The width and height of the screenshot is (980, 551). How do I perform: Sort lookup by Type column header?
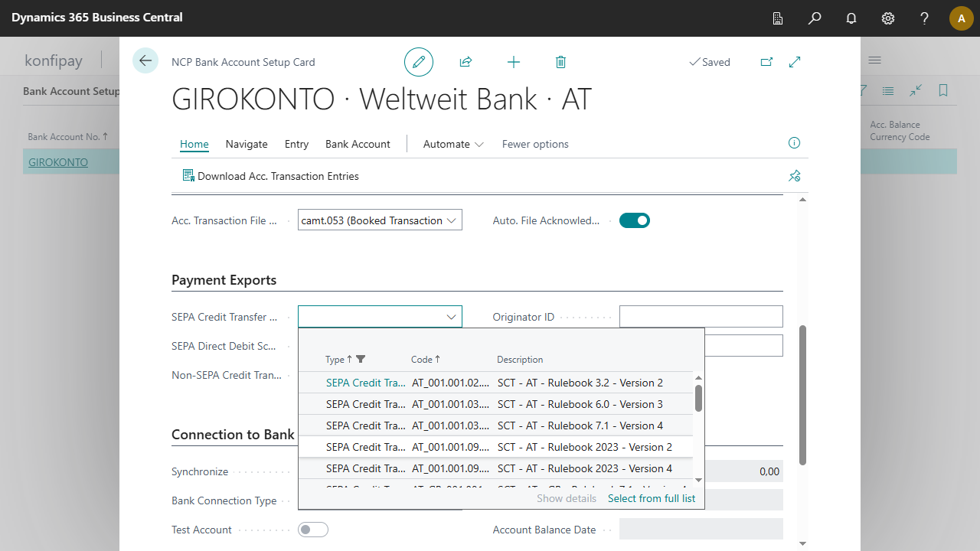pyautogui.click(x=335, y=360)
